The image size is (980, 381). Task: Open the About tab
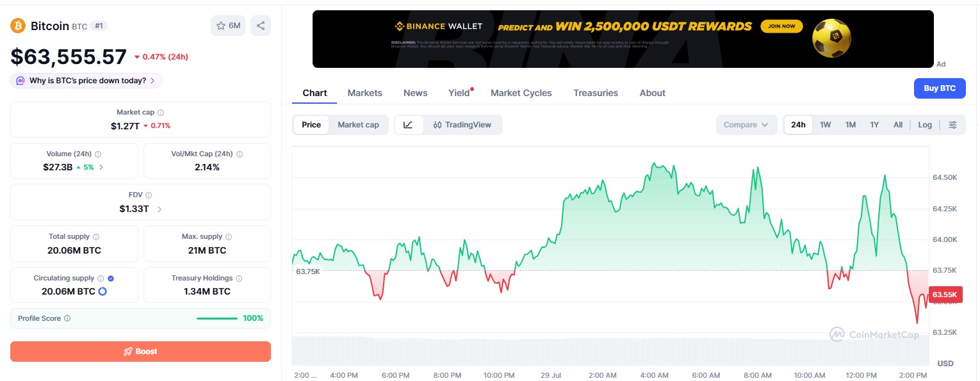point(653,93)
